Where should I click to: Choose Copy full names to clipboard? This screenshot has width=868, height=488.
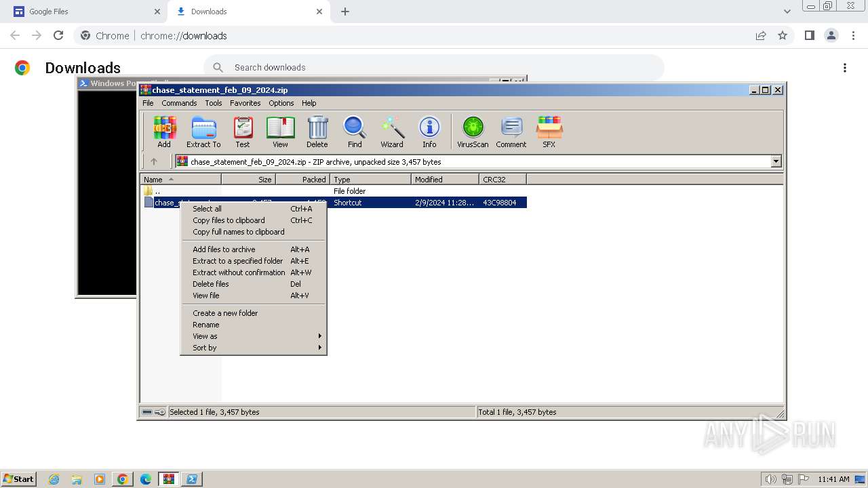pyautogui.click(x=253, y=232)
